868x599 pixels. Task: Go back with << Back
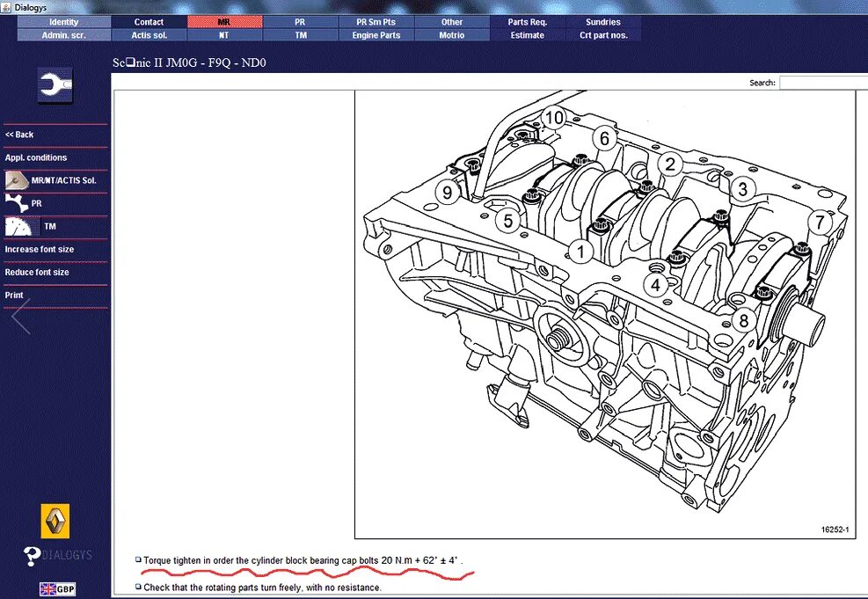pos(19,135)
